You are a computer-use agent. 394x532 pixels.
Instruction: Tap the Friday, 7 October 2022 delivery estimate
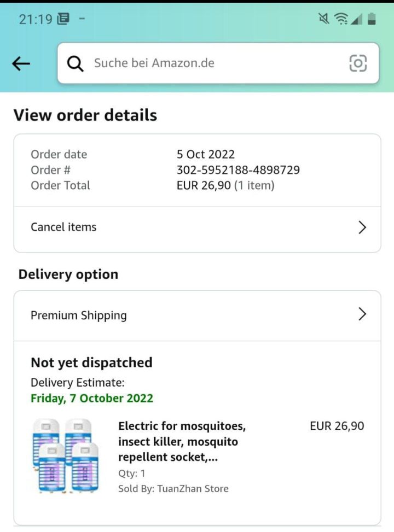click(x=92, y=398)
